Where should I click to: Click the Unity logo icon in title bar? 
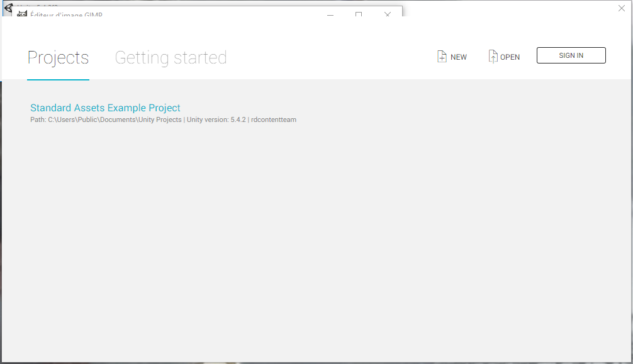(x=8, y=8)
